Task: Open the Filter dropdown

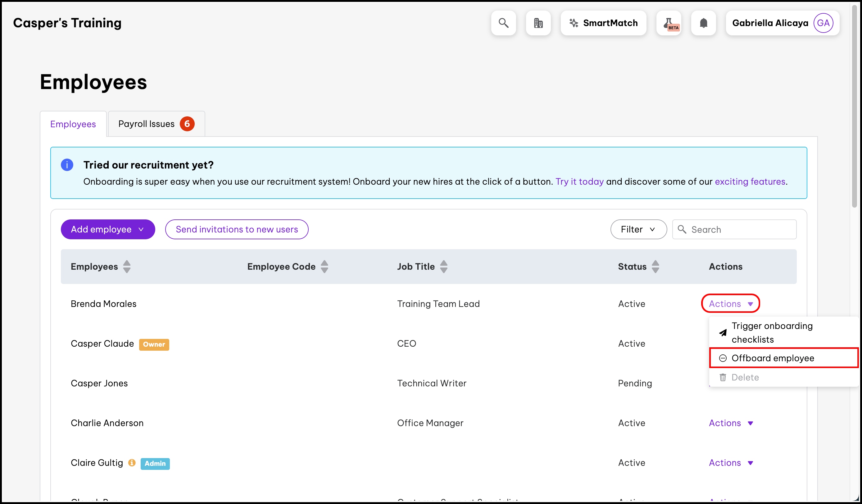Action: pos(638,229)
